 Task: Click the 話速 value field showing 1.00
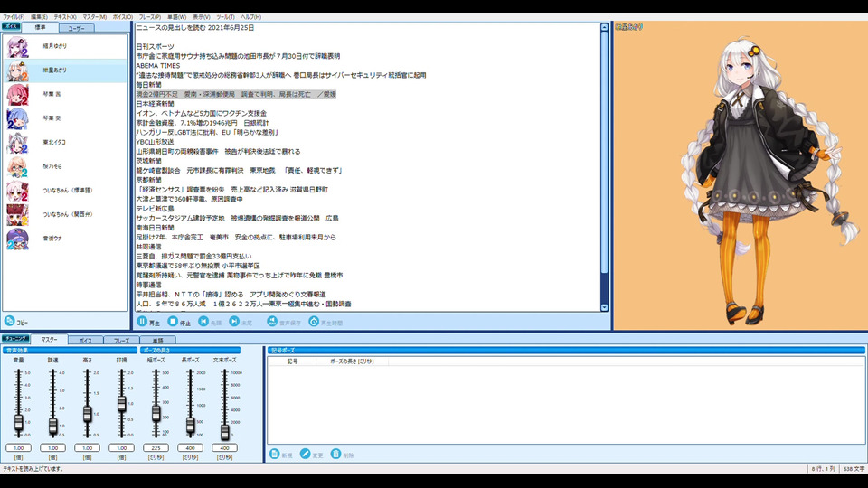coord(52,447)
